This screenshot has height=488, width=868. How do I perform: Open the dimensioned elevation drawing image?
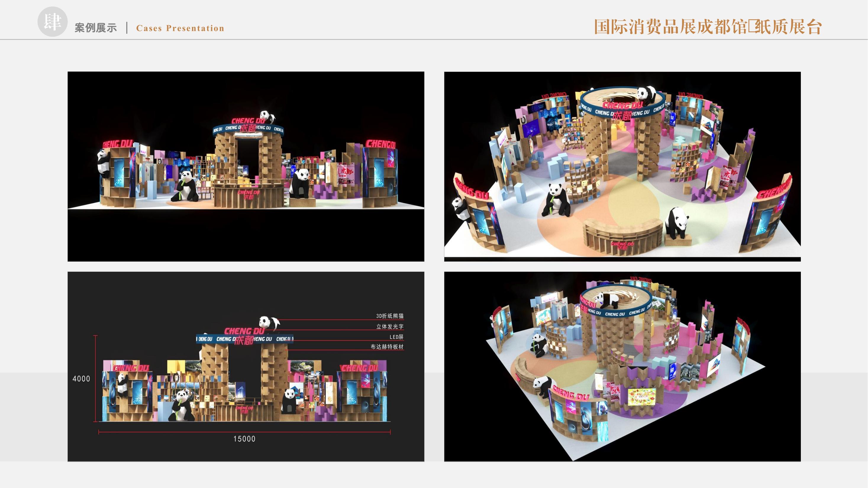[246, 366]
